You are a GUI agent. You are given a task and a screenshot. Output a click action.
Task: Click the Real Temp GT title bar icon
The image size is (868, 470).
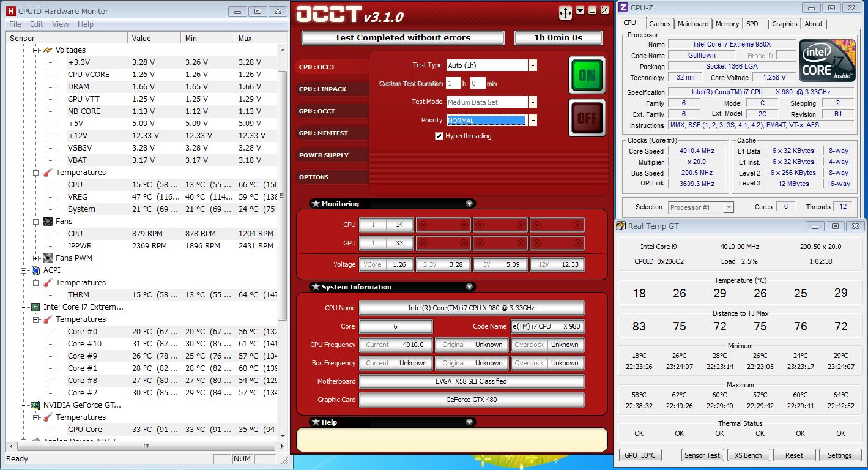621,226
